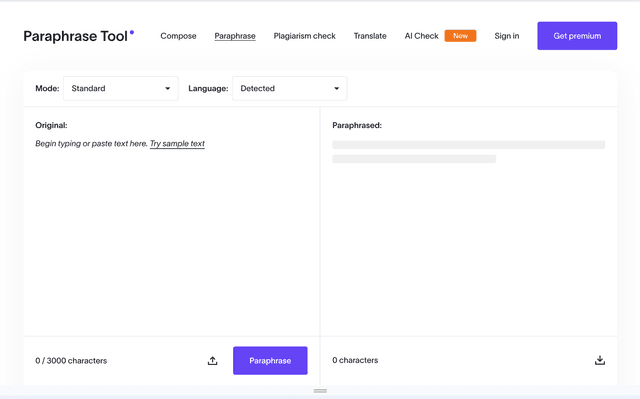Screen dimensions: 640x399
Task: Click the purple Paraphrase button
Action: point(270,361)
